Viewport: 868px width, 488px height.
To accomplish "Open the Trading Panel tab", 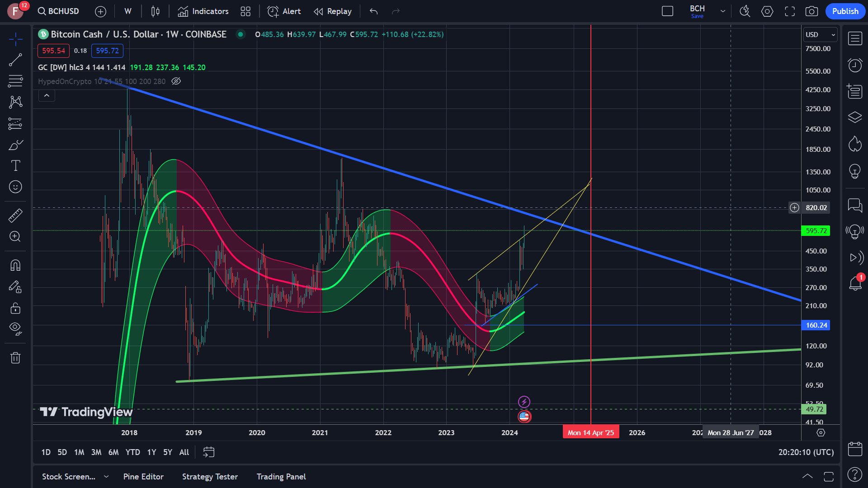I will pos(281,477).
